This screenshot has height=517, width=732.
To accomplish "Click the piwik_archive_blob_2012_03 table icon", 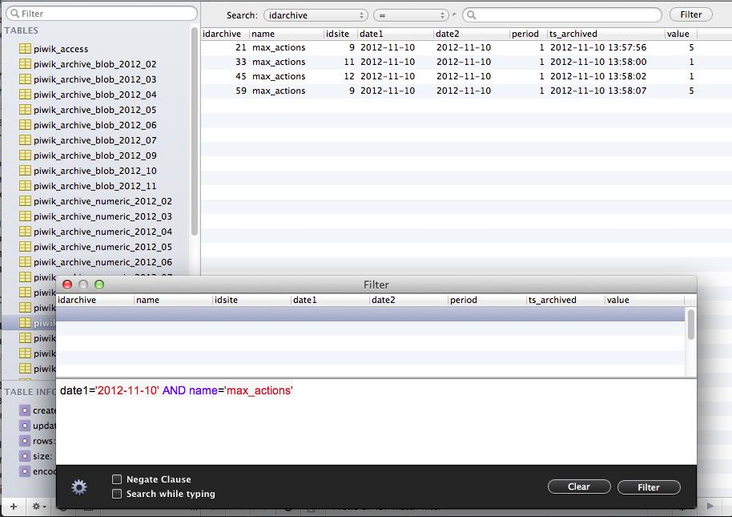I will (x=25, y=79).
